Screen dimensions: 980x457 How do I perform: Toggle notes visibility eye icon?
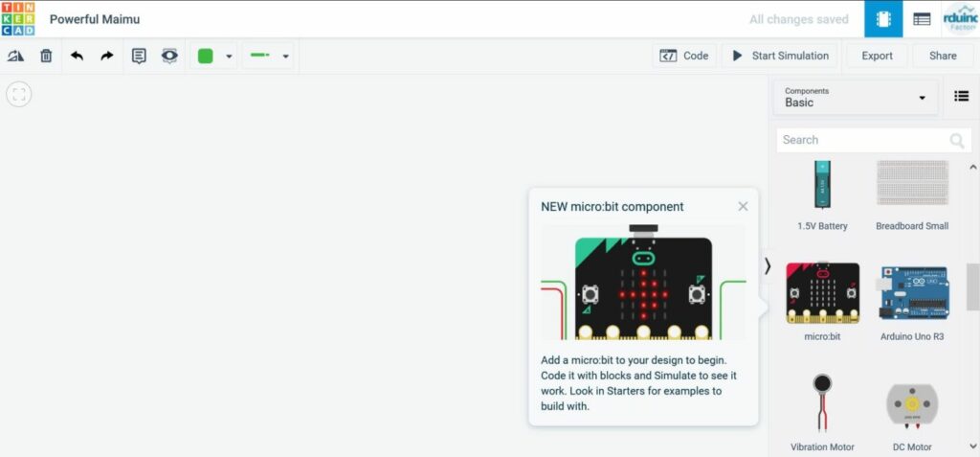169,56
